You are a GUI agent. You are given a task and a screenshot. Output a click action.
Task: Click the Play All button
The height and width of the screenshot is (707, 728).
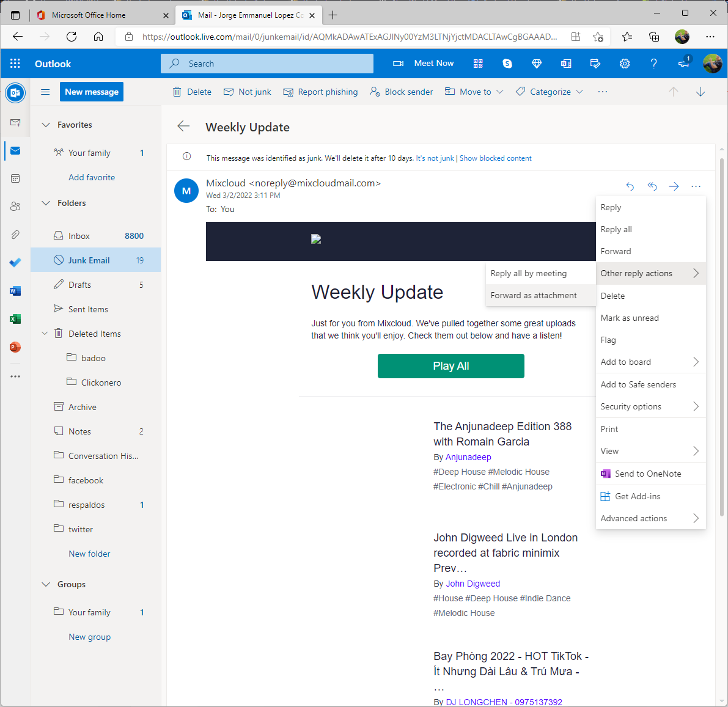pyautogui.click(x=451, y=366)
